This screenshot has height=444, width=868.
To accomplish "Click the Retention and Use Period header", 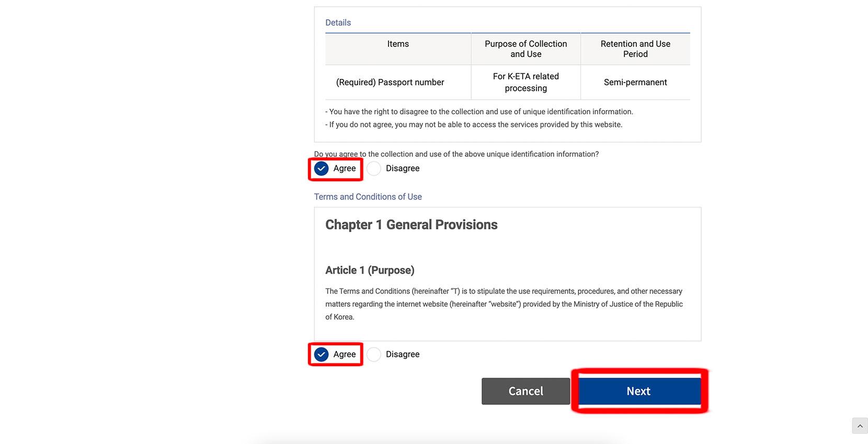I will click(635, 49).
